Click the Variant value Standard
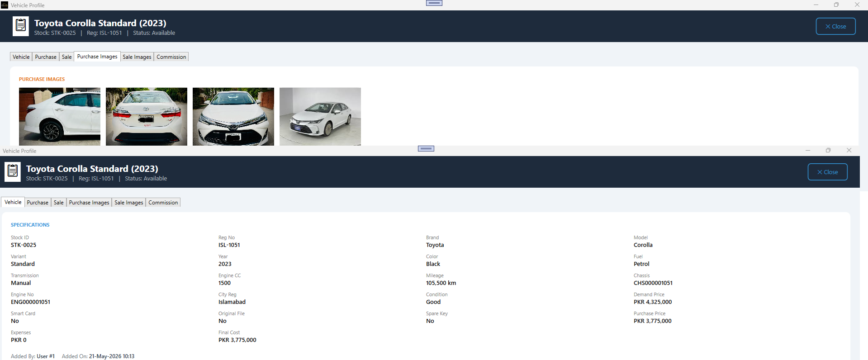Screen dimensions: 868x360 pyautogui.click(x=23, y=264)
